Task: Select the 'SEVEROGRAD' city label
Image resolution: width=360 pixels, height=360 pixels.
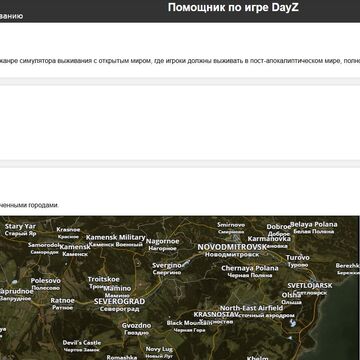Action: [119, 302]
